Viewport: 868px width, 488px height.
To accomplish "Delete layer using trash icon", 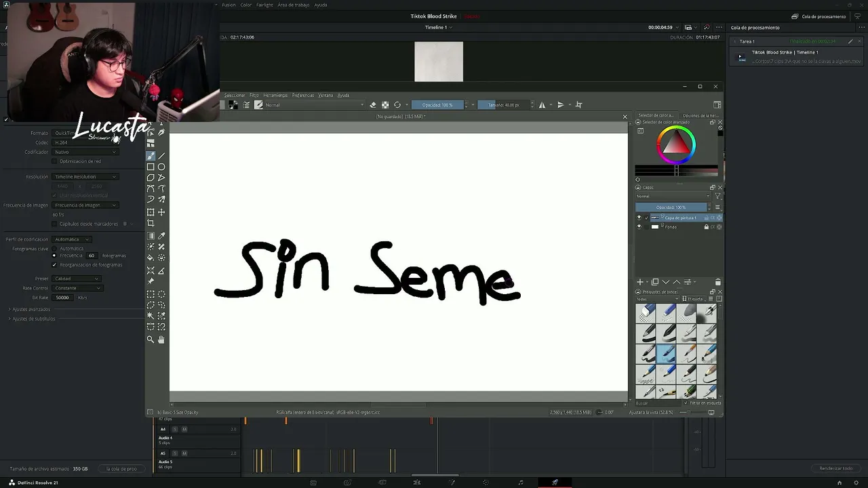I will click(718, 282).
